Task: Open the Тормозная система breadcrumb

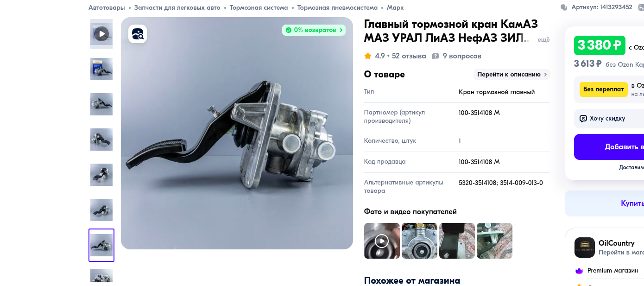Action: click(x=259, y=8)
